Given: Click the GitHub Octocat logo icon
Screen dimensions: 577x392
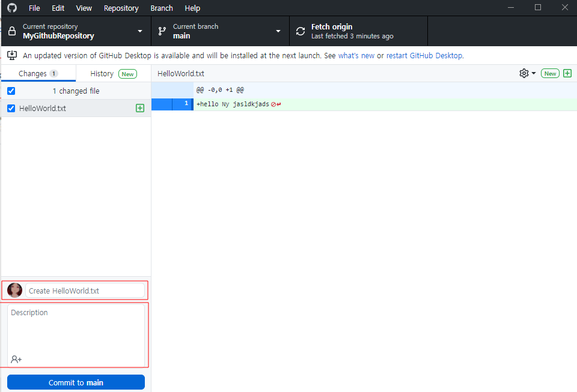Looking at the screenshot, I should click(12, 8).
